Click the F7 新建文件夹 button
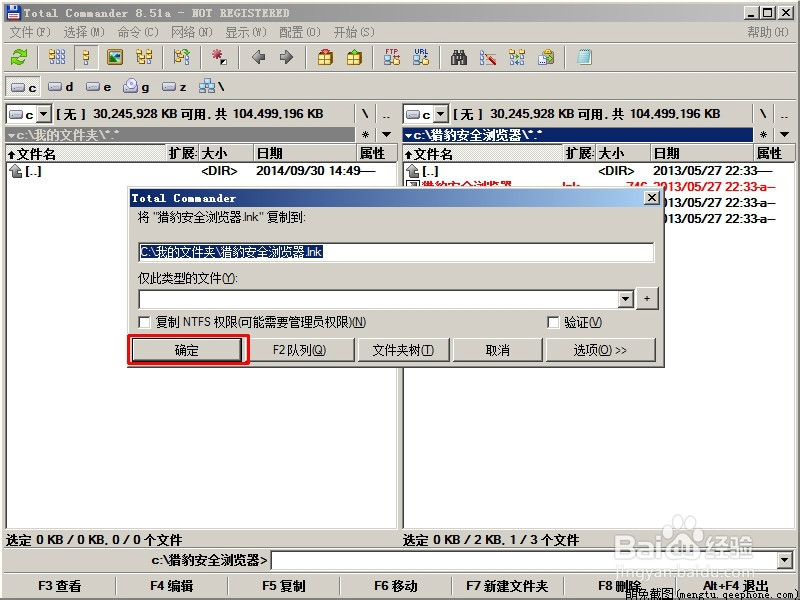800x600 pixels. [507, 586]
